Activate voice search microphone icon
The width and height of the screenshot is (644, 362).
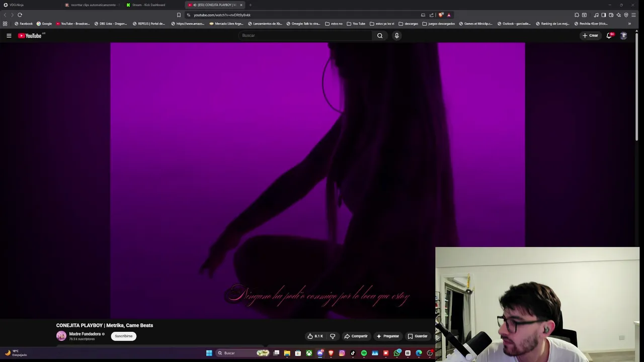[x=396, y=36]
